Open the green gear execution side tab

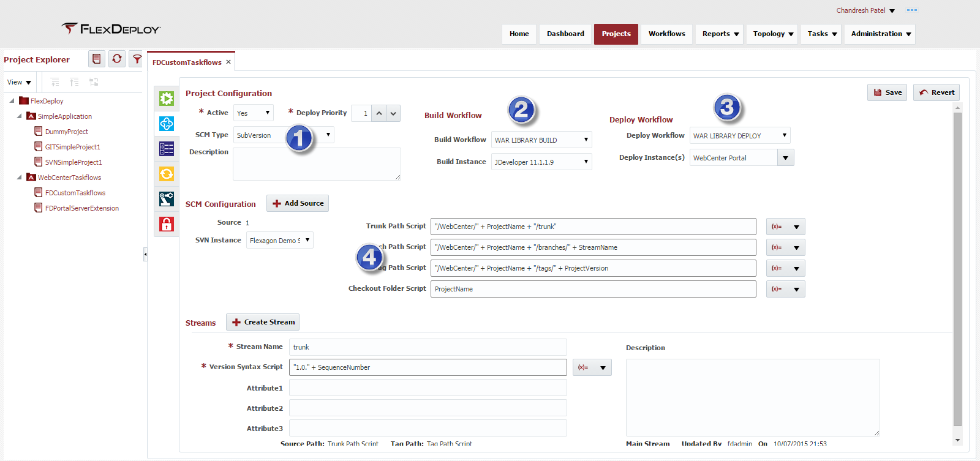167,99
